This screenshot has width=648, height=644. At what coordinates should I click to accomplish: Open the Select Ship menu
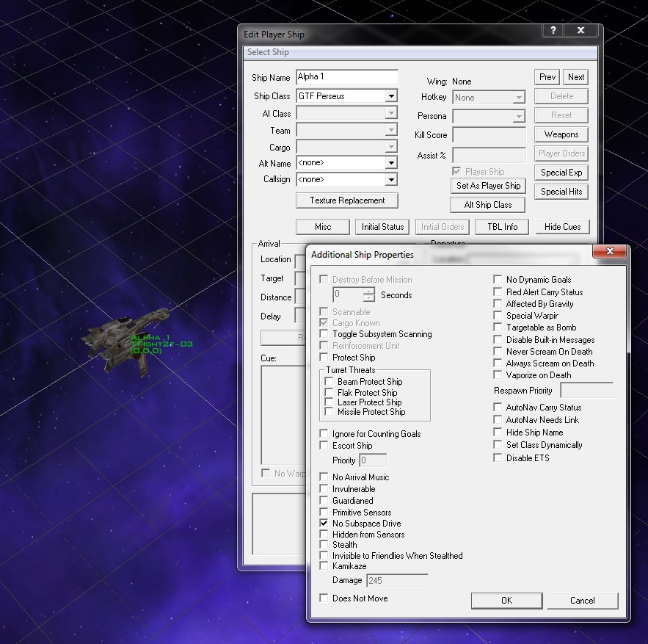[x=268, y=52]
